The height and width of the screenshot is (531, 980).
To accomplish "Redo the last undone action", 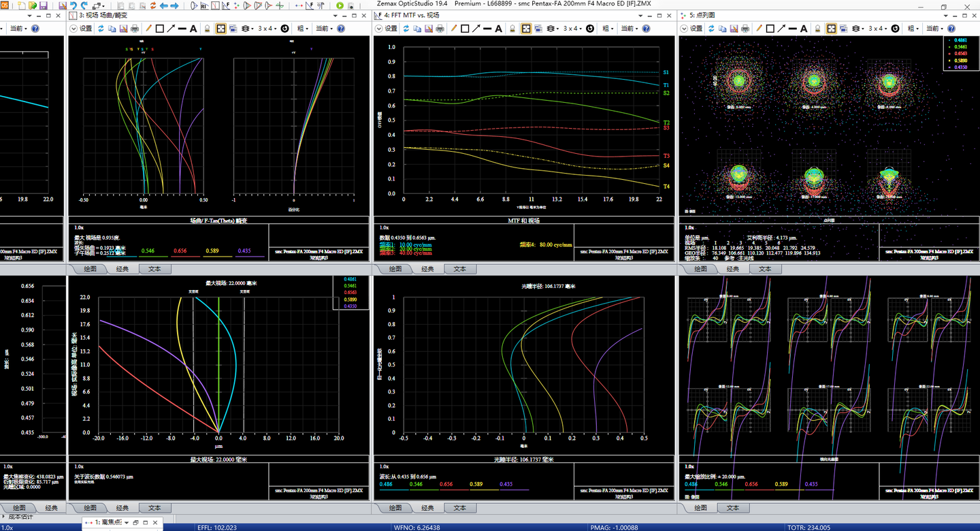I will (x=84, y=5).
